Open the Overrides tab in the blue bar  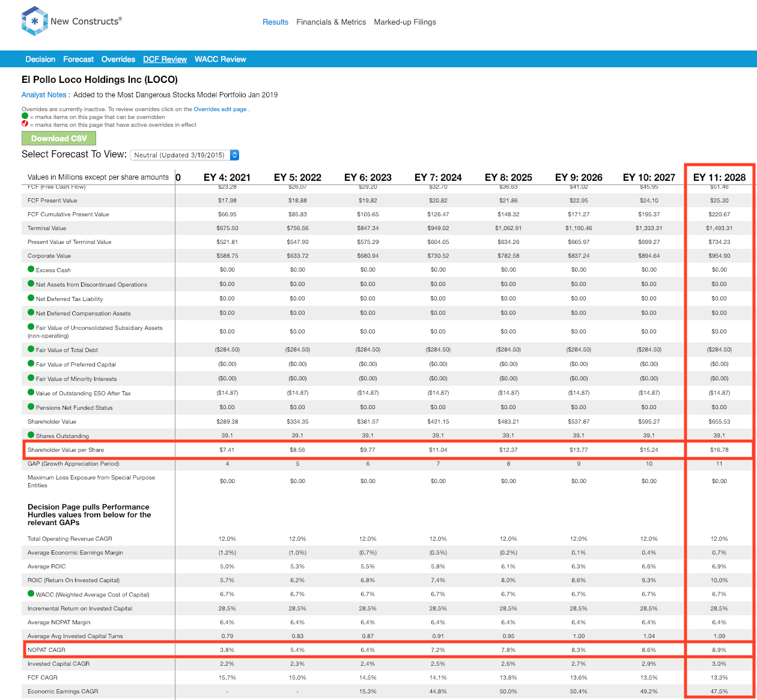coord(118,59)
